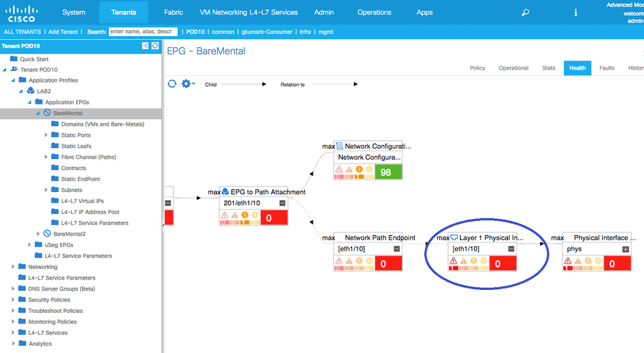Click the red 0 score on phys node
Screen dimensions: 644x353
pyautogui.click(x=618, y=263)
